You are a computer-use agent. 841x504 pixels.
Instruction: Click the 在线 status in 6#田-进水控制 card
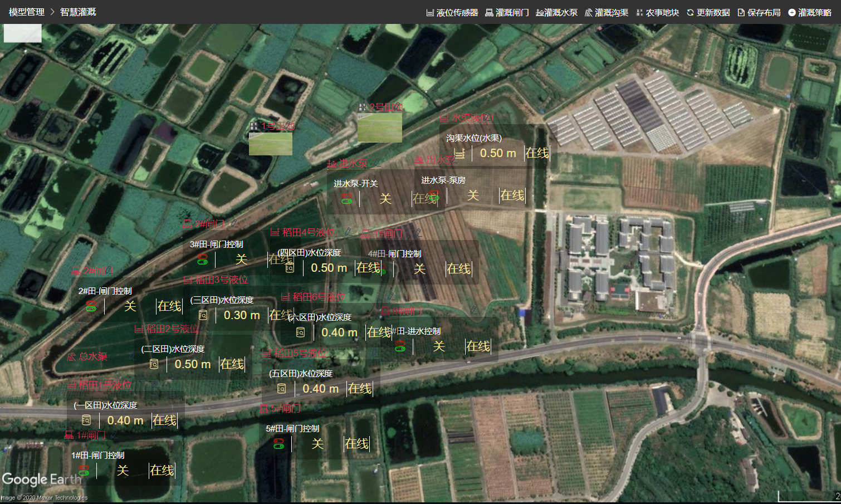pos(478,346)
